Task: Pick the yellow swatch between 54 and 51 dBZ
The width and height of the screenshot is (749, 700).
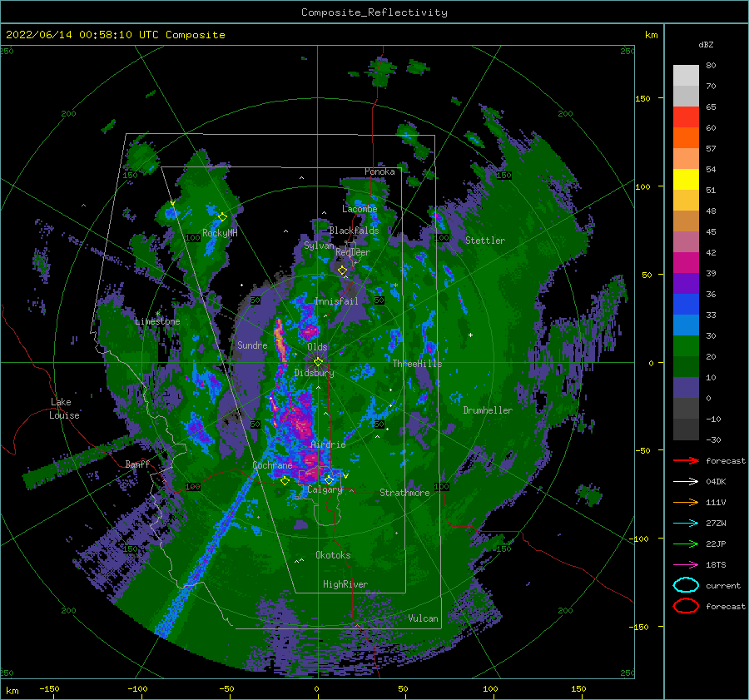Action: 686,180
